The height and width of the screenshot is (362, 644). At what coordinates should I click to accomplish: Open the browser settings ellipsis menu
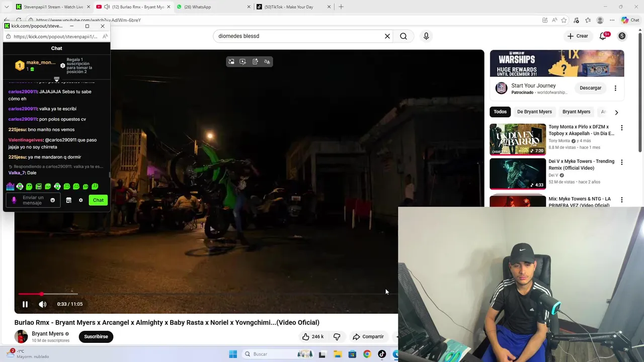612,20
